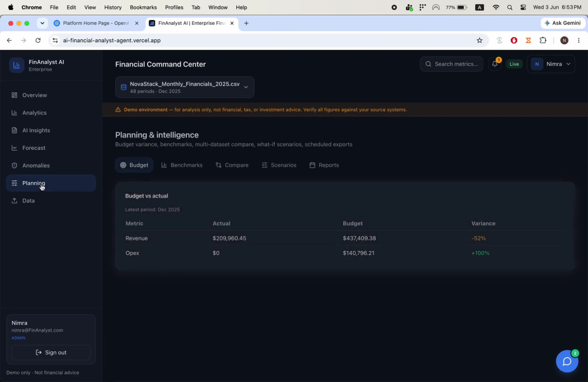The height and width of the screenshot is (382, 588).
Task: Click the demo environment warning icon
Action: tap(118, 109)
